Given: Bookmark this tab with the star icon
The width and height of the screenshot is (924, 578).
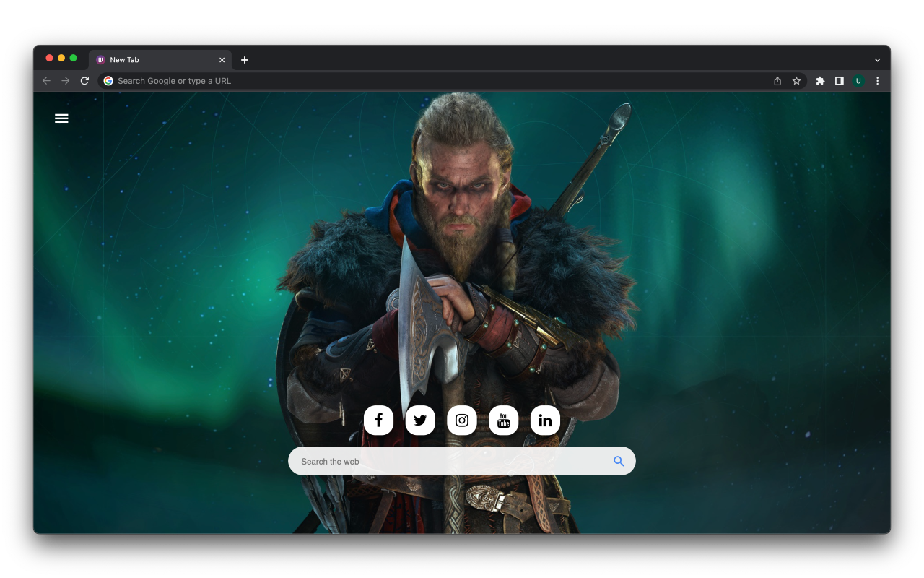Looking at the screenshot, I should [x=796, y=81].
